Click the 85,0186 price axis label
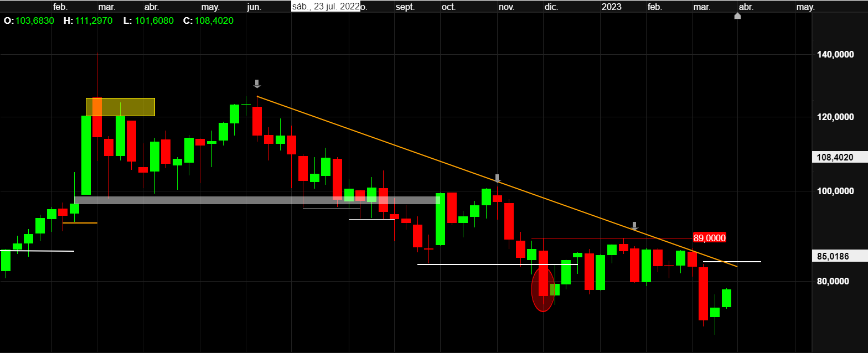Viewport: 868px width, 353px height. (840, 256)
